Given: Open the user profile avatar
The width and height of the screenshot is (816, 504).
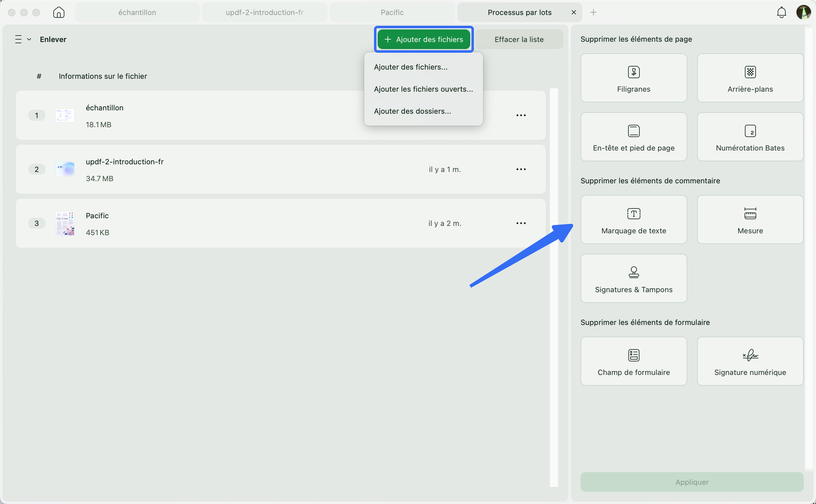Looking at the screenshot, I should 803,12.
